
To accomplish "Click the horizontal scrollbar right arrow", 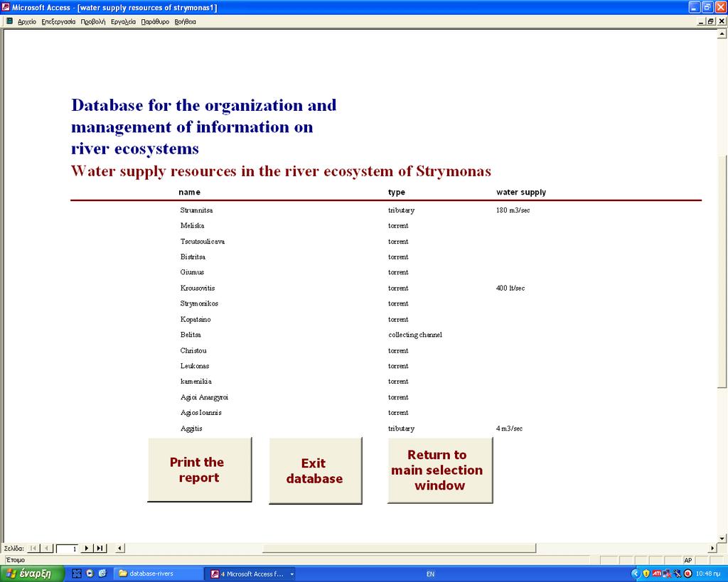I will click(712, 548).
